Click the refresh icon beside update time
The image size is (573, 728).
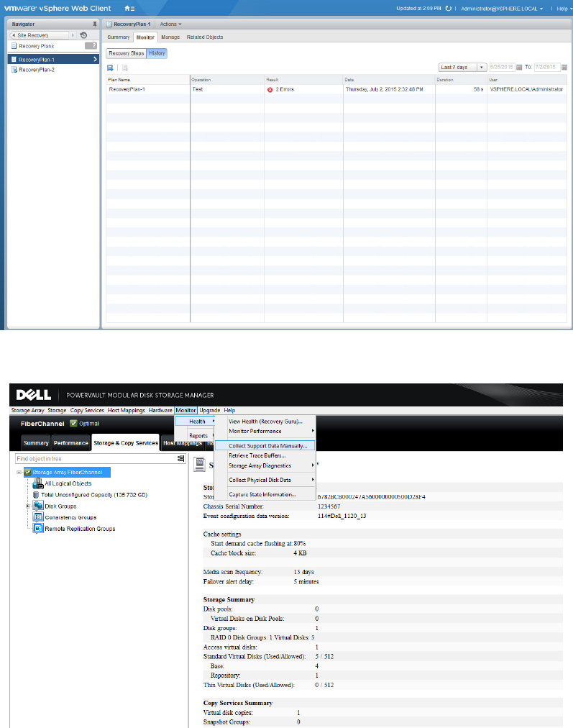[x=449, y=8]
